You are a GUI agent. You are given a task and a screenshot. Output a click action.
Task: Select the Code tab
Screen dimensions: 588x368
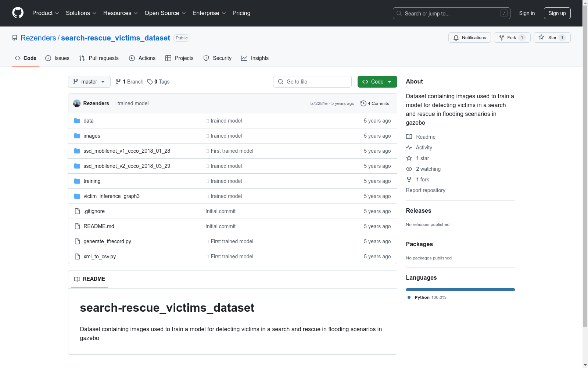[25, 58]
